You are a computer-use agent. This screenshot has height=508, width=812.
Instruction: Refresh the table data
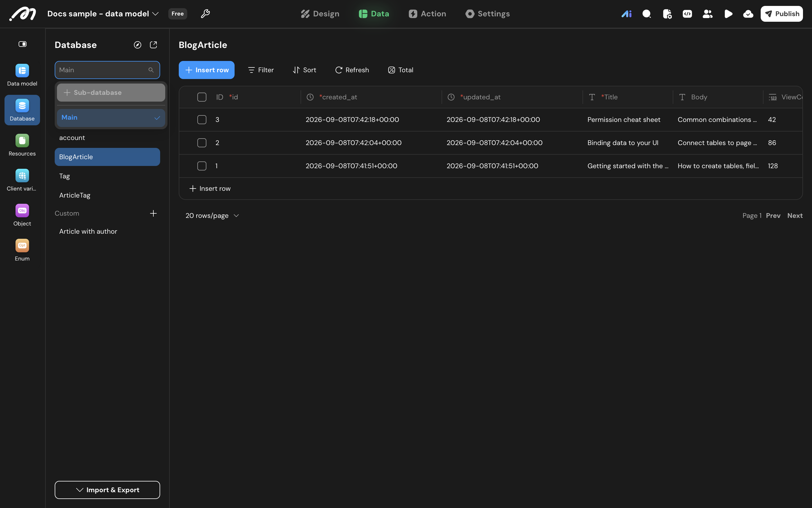(x=352, y=70)
